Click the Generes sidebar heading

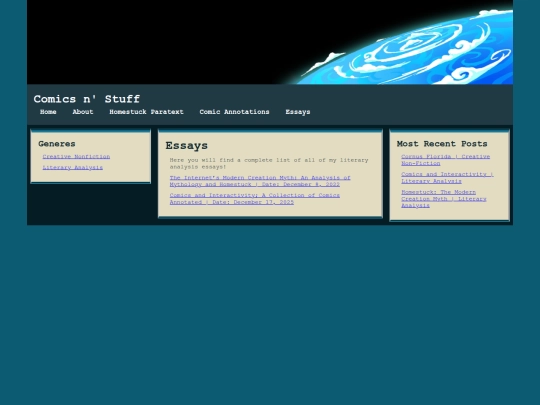[57, 144]
